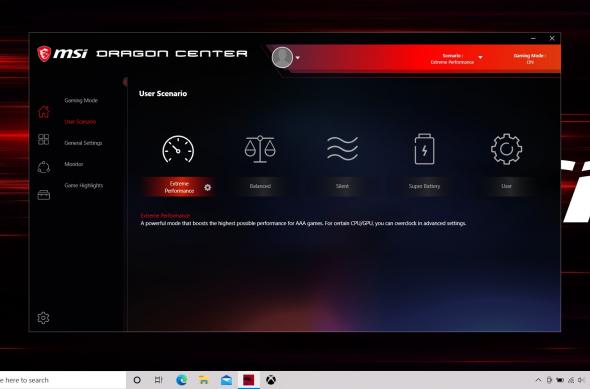This screenshot has height=389, width=590.
Task: Click the Balanced scales icon
Action: (x=260, y=149)
